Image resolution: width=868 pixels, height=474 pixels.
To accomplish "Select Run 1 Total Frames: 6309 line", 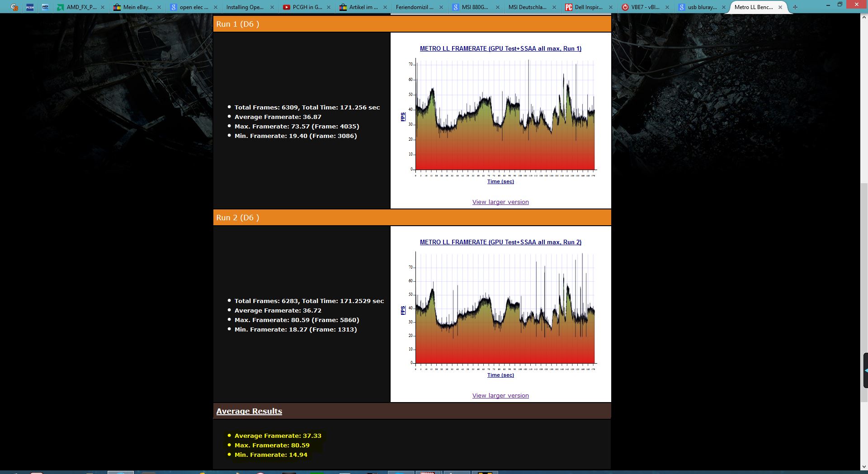I will (x=307, y=107).
